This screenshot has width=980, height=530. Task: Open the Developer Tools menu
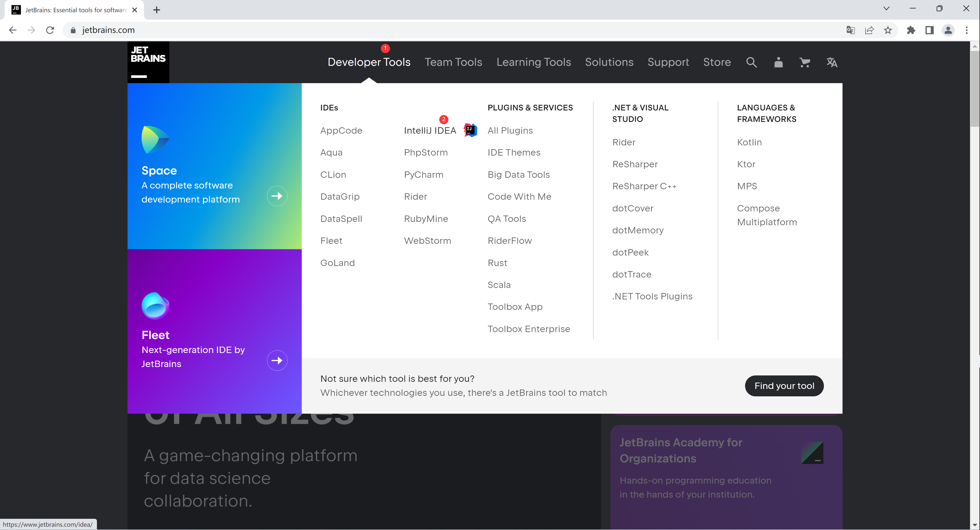pos(369,62)
